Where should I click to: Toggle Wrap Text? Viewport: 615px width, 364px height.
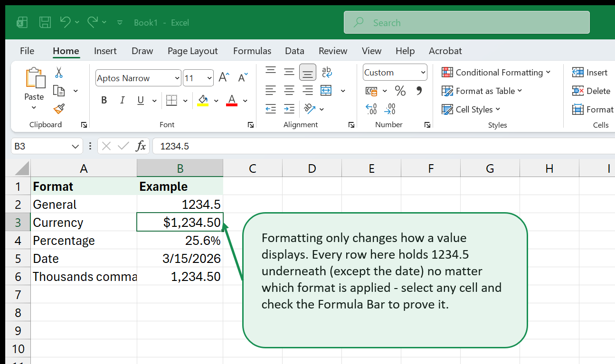coord(327,72)
